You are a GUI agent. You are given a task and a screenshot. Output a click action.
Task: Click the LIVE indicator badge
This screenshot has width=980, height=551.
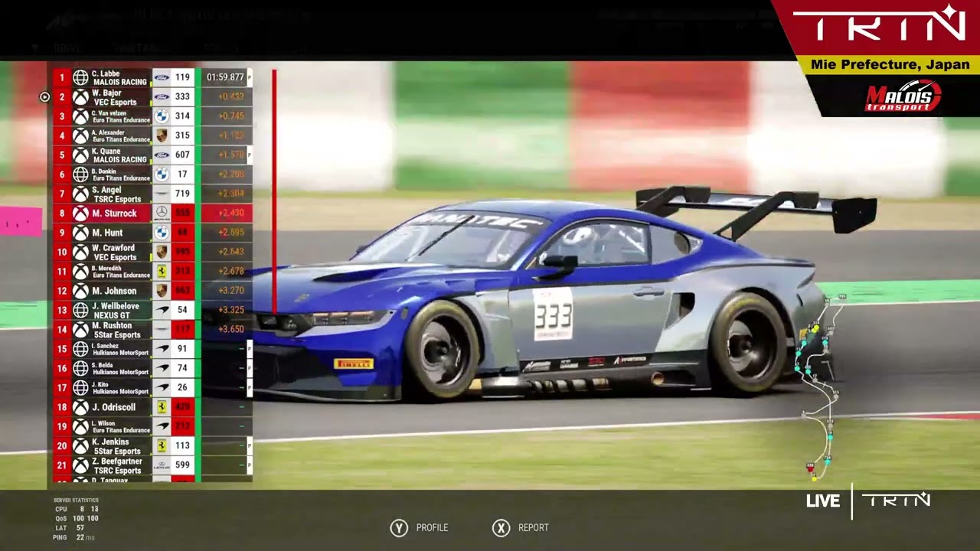click(823, 501)
